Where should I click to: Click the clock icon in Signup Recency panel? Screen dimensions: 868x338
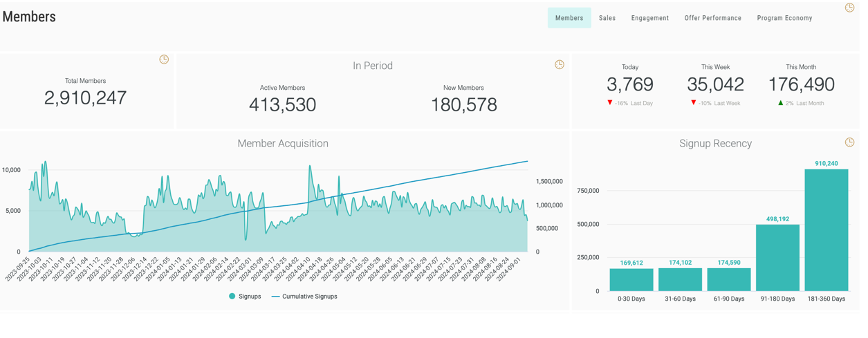849,142
